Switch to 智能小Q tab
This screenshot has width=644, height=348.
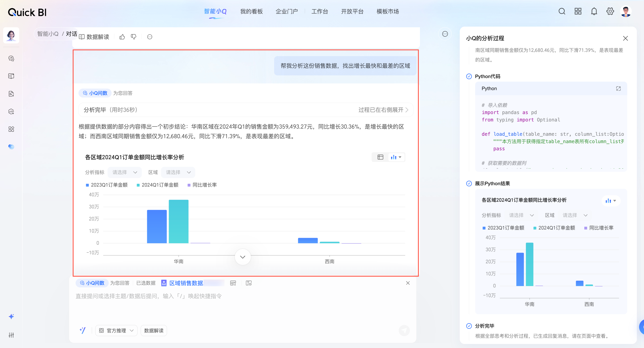point(215,11)
